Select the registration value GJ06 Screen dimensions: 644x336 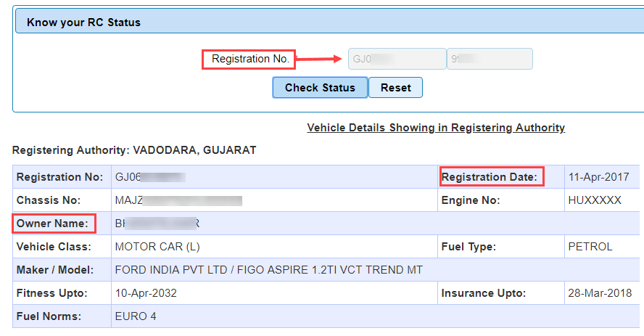click(x=150, y=177)
